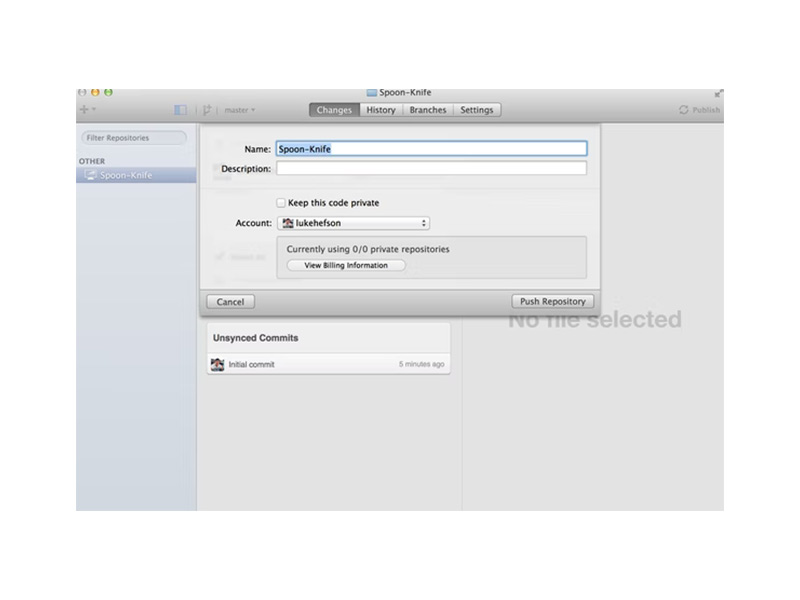Switch to the Changes tab
The width and height of the screenshot is (800, 600).
(334, 110)
